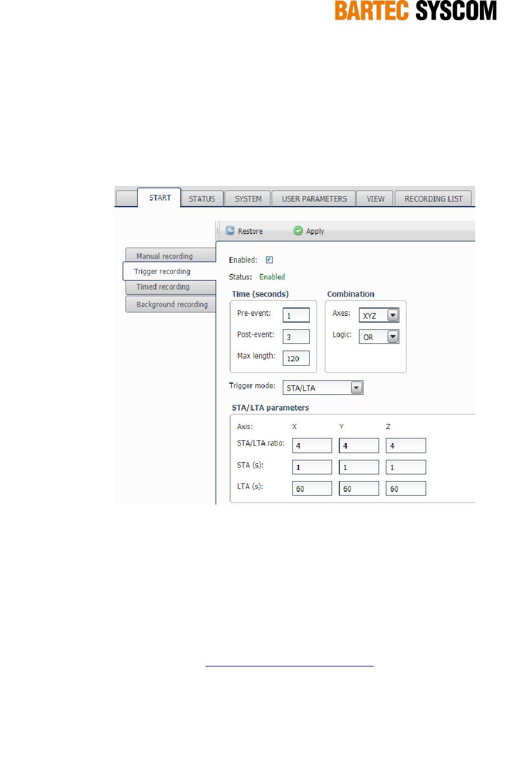This screenshot has height=783, width=532.
Task: Click STA (s) field for Z axis
Action: coord(405,467)
